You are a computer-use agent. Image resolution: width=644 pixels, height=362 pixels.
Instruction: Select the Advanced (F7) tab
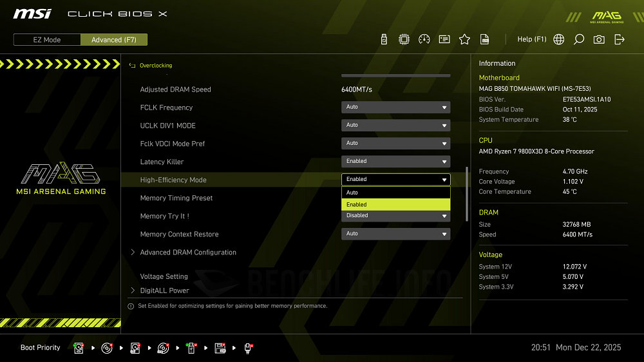click(114, 40)
